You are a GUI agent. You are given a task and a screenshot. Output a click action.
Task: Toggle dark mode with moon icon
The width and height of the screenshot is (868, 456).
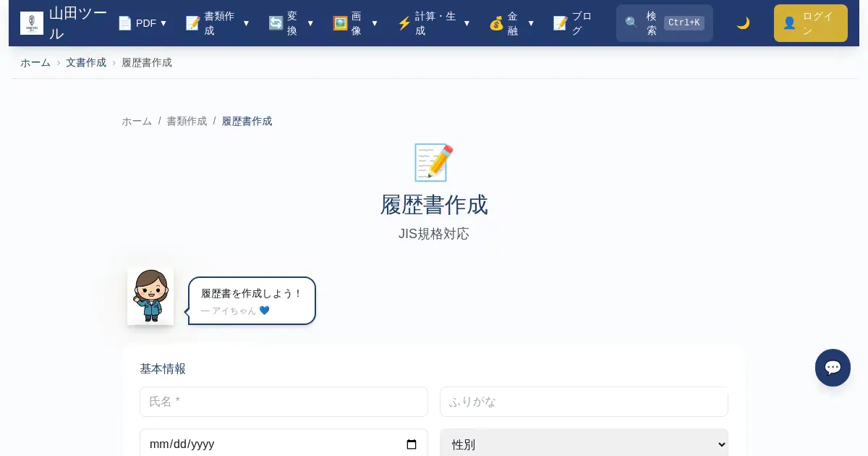click(x=743, y=23)
